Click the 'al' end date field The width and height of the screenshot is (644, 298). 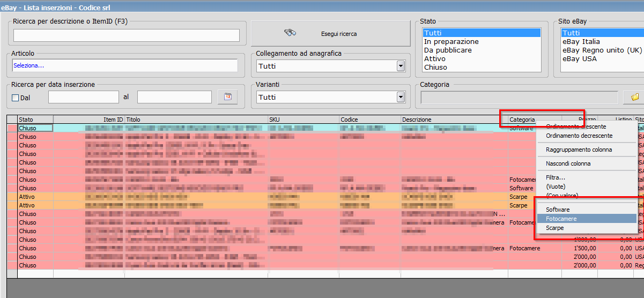[174, 97]
